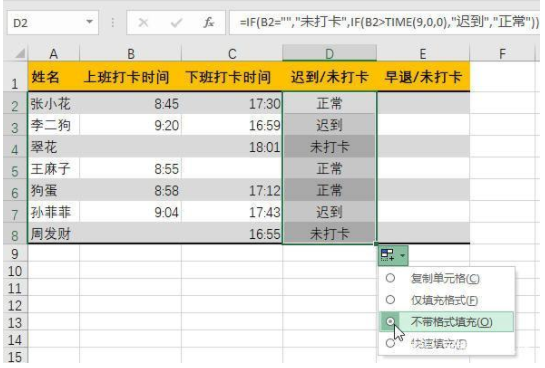Select column F header

pos(502,54)
